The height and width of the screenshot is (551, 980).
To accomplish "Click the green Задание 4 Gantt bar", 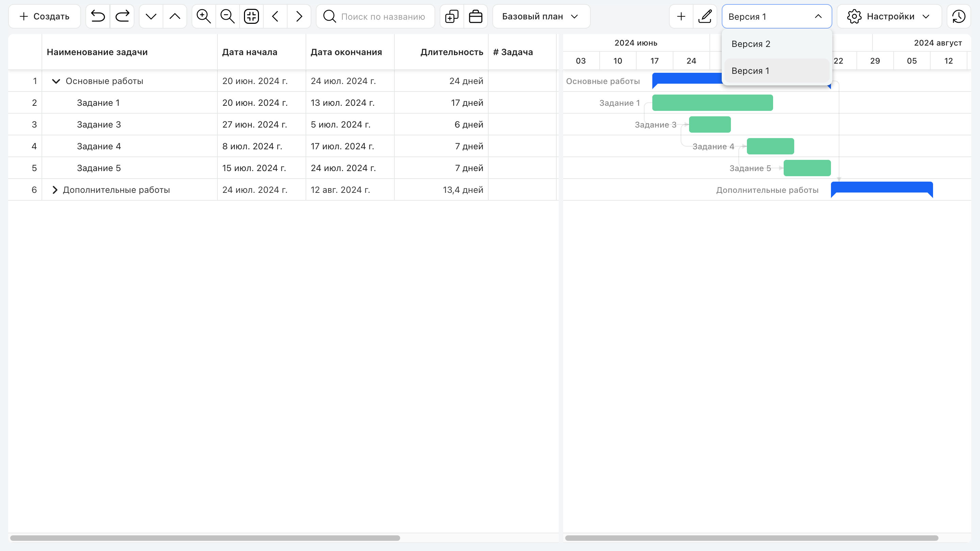I will pyautogui.click(x=770, y=146).
